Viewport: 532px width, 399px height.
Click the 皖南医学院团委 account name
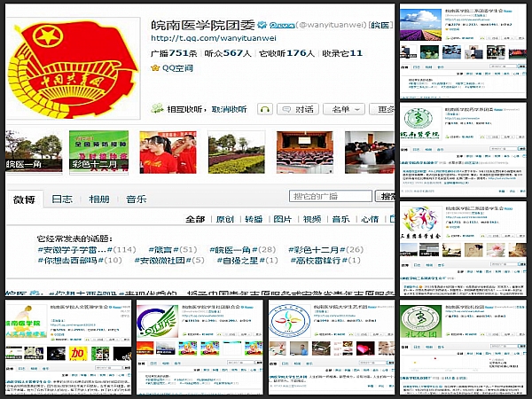click(x=203, y=25)
